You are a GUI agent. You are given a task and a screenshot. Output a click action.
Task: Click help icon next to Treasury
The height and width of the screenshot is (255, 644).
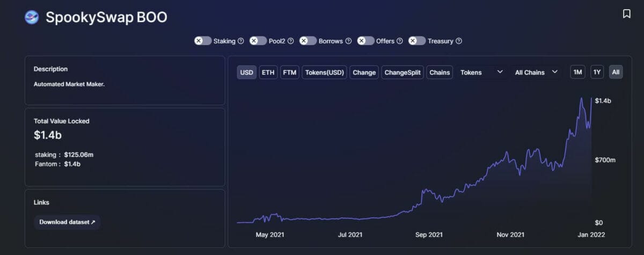point(459,41)
